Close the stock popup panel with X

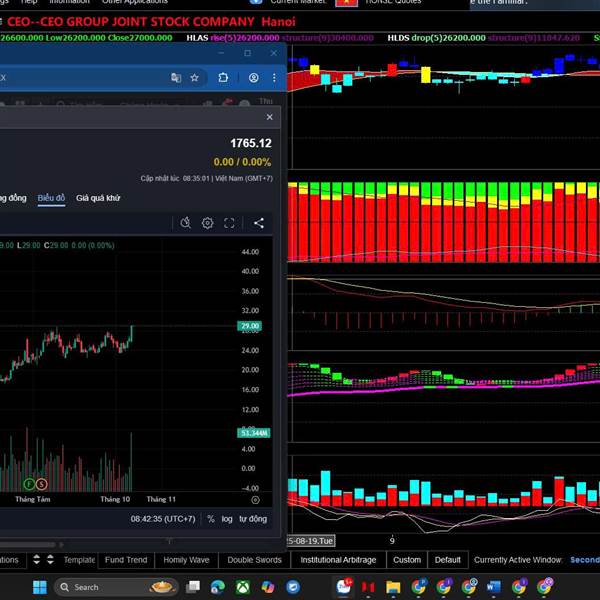pyautogui.click(x=269, y=117)
